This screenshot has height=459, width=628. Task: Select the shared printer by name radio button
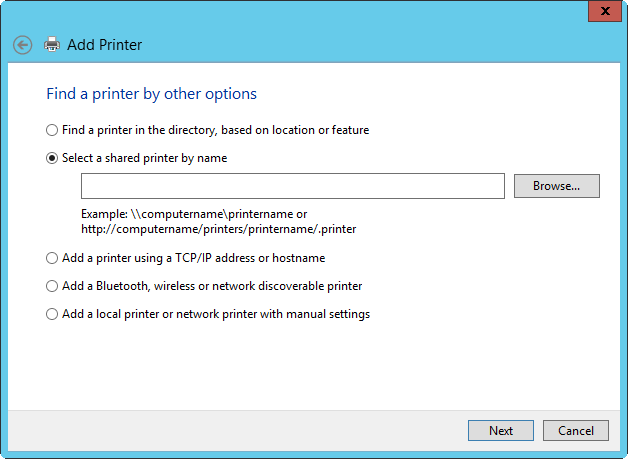coord(52,158)
